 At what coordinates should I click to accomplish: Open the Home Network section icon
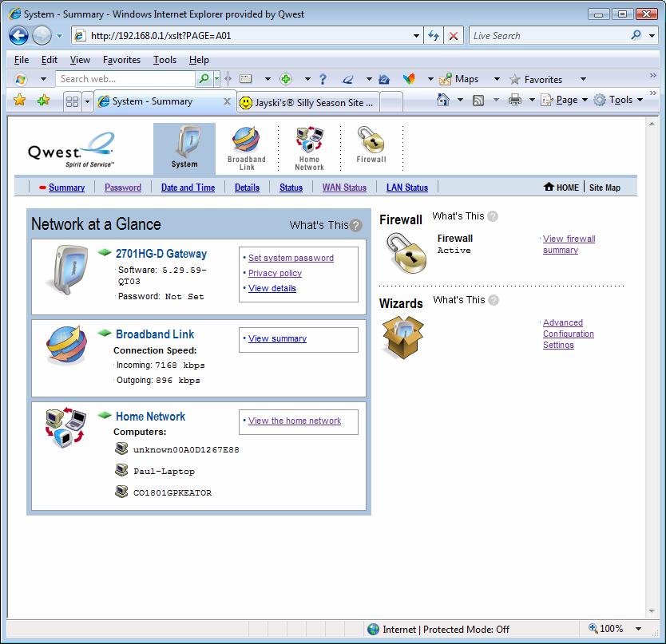(x=309, y=148)
